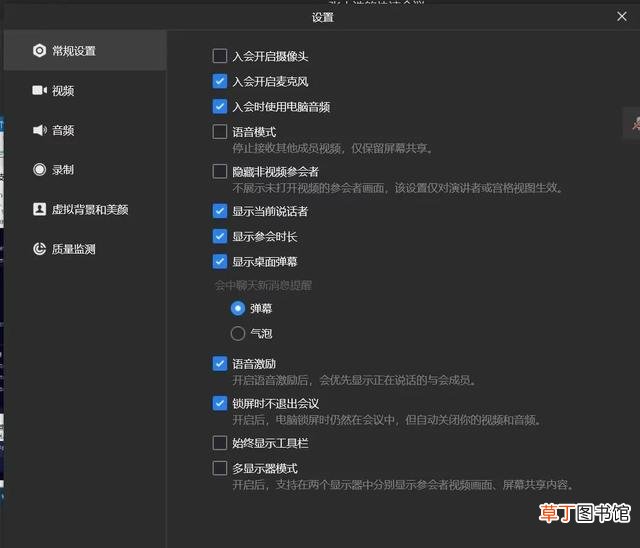Click description 停止接收其他成员视频，仅保留屏幕共享
Screen dimensions: 640x548
pyautogui.click(x=332, y=148)
